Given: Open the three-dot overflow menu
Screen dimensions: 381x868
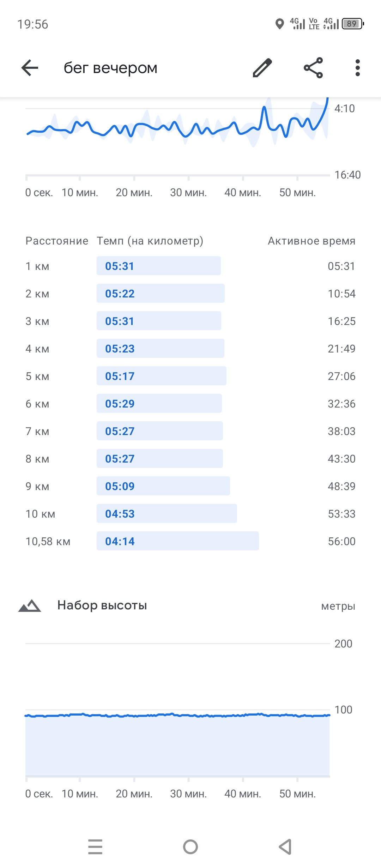Looking at the screenshot, I should (x=358, y=68).
